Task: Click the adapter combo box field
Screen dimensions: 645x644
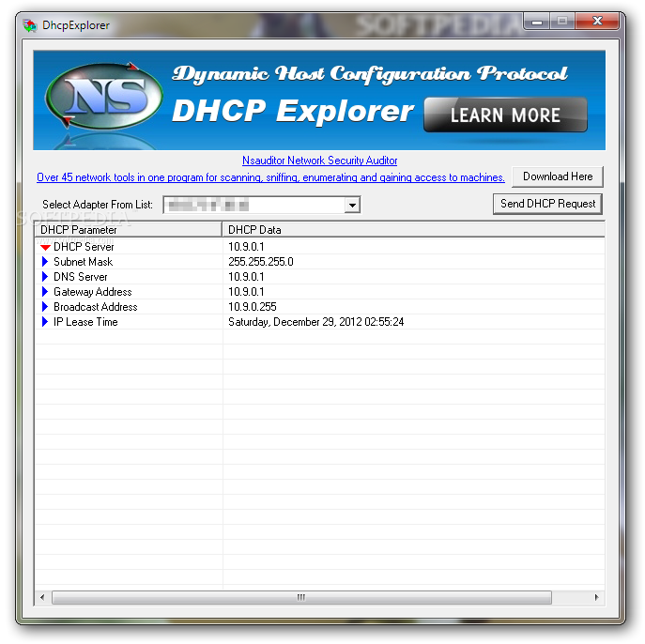Action: click(262, 205)
